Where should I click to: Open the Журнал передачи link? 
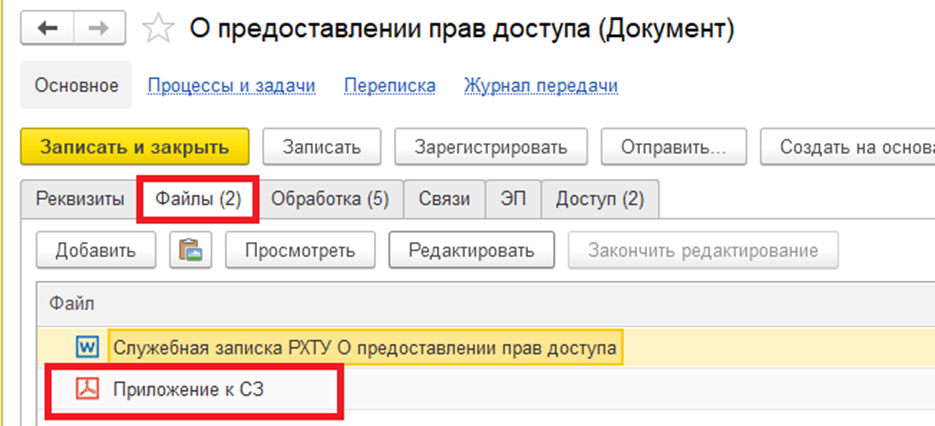(540, 86)
